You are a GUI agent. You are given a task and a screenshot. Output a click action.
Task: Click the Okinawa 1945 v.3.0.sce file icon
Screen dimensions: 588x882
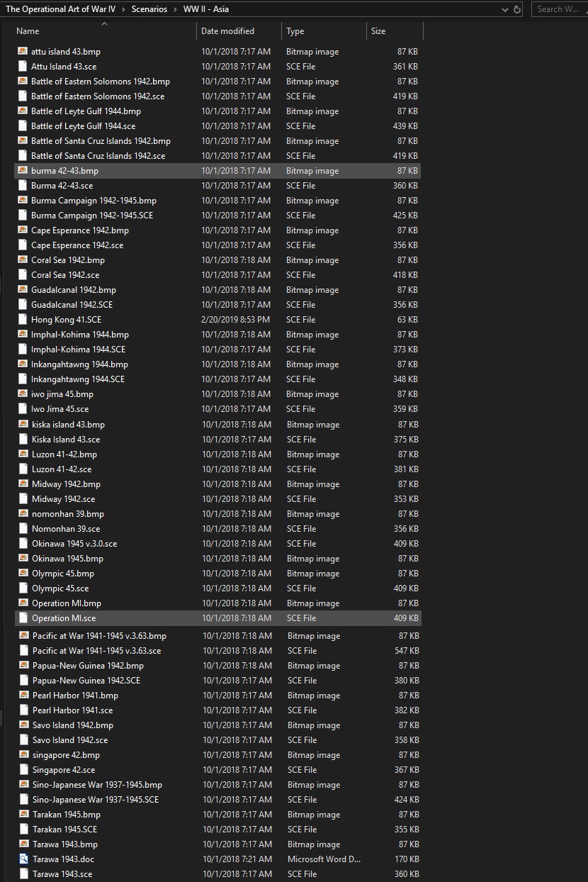coord(23,544)
